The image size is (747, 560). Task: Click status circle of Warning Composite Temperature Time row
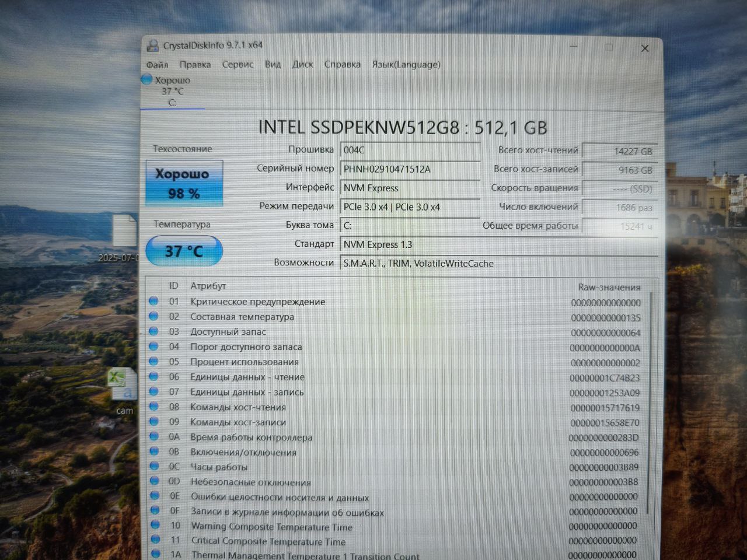[155, 525]
